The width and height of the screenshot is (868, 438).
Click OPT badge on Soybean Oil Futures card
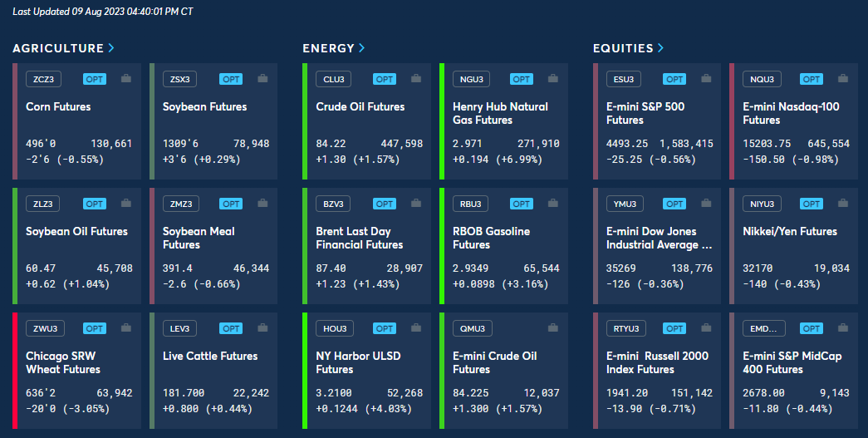click(95, 204)
